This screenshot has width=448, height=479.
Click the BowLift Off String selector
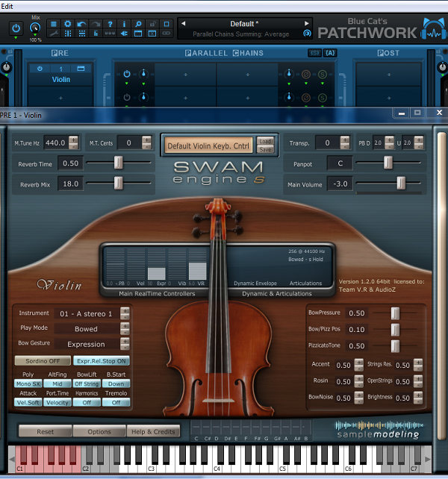pos(87,383)
